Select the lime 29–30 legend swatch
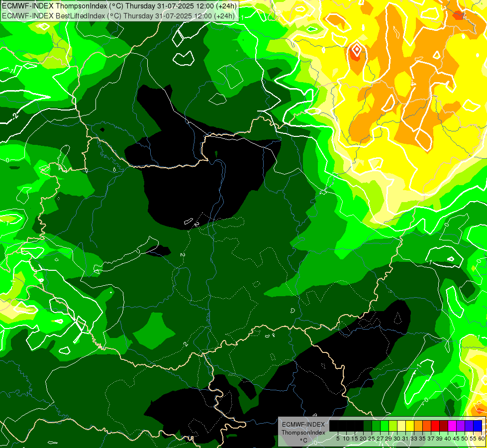The width and height of the screenshot is (487, 448). coord(393,426)
